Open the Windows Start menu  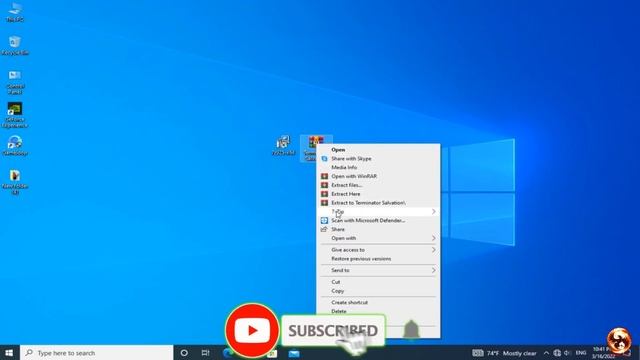9,353
